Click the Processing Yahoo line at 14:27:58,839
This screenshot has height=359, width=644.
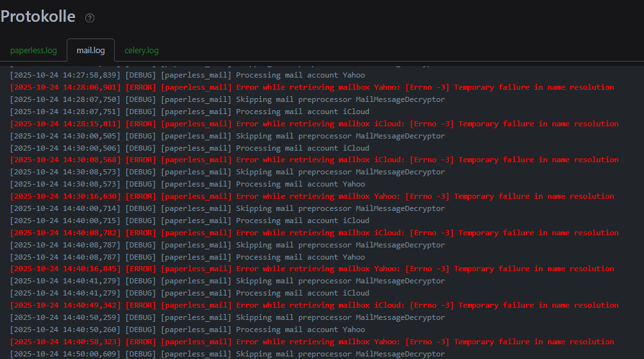pyautogui.click(x=187, y=75)
